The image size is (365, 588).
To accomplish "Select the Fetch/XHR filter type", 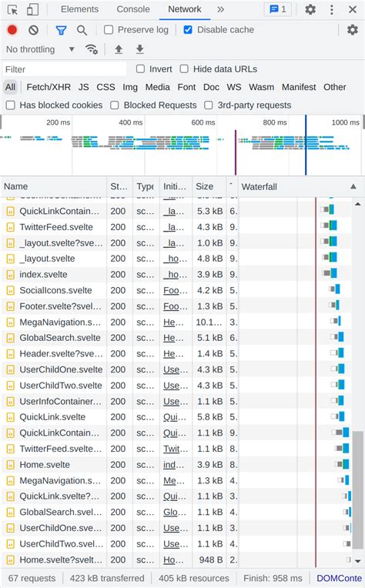I will coord(49,87).
